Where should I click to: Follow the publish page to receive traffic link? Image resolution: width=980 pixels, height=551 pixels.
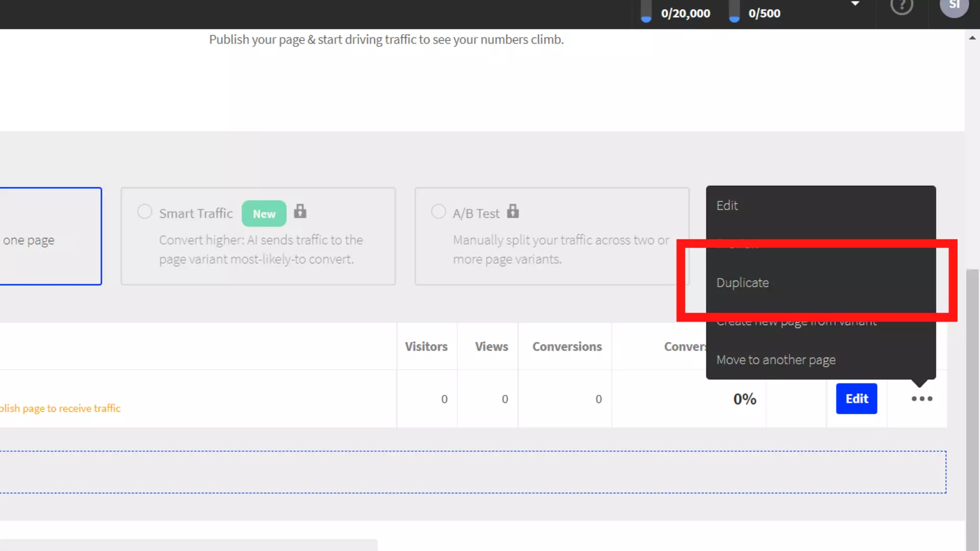tap(60, 408)
